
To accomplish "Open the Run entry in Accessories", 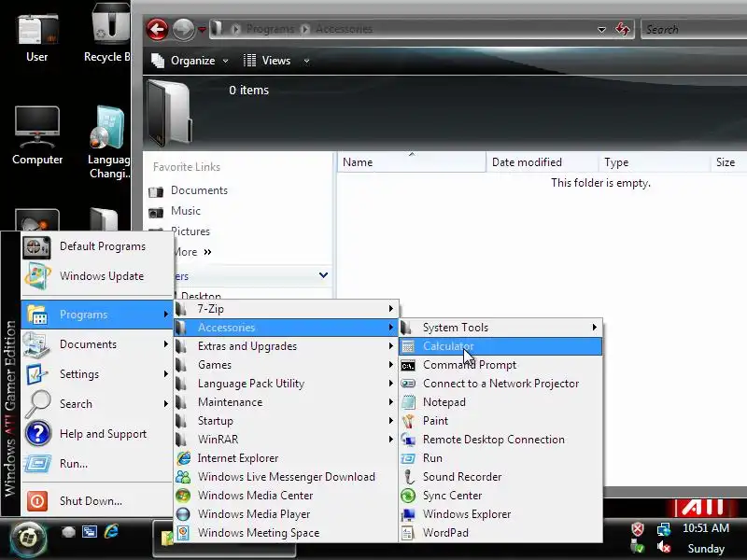I will tap(500, 458).
